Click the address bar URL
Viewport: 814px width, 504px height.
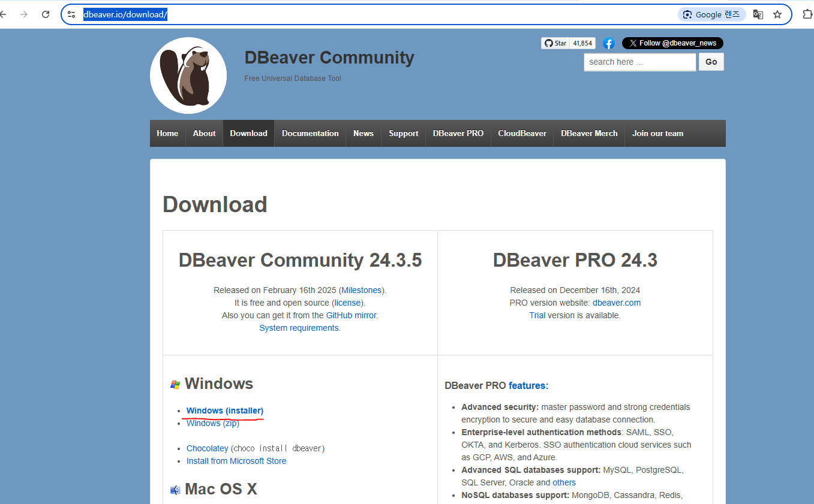[x=125, y=14]
